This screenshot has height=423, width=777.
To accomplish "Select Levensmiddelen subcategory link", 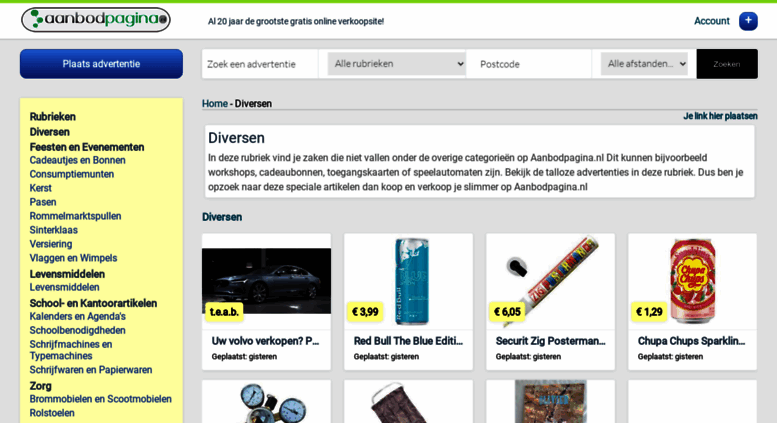I will [64, 287].
